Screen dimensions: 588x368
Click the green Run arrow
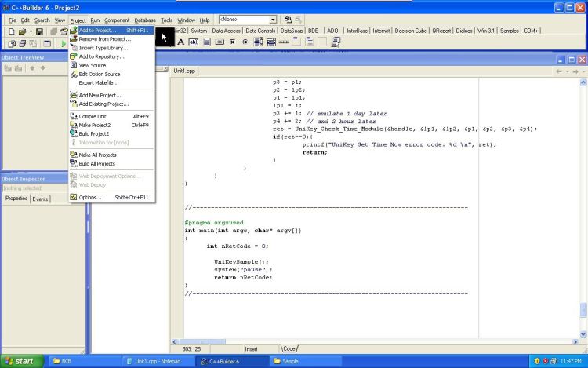64,43
